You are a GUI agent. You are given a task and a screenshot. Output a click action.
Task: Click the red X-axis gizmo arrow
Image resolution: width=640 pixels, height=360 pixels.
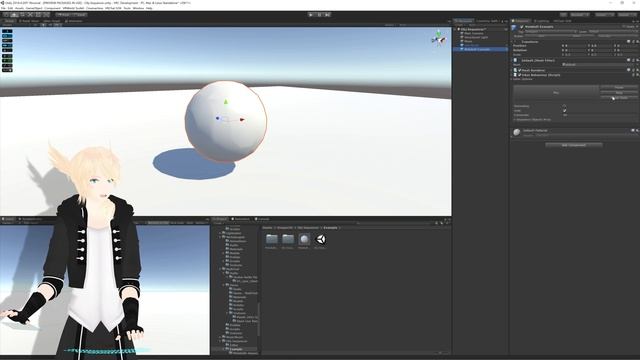tap(242, 120)
